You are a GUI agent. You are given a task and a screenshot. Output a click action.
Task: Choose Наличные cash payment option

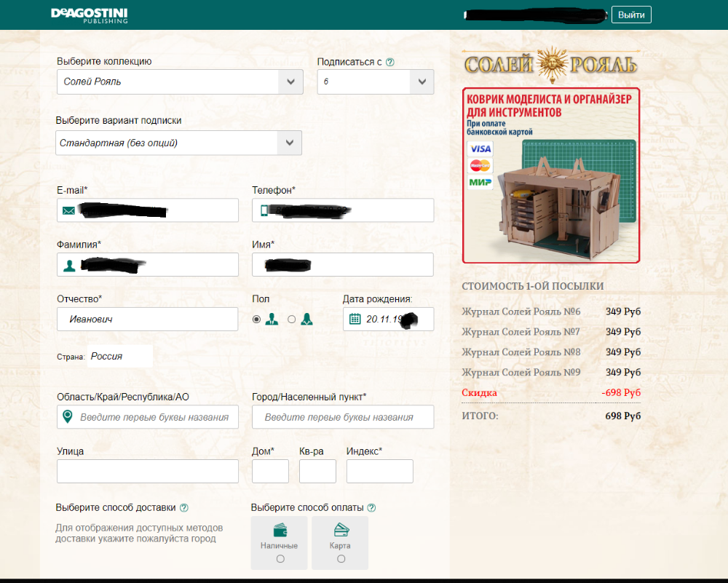pos(280,558)
